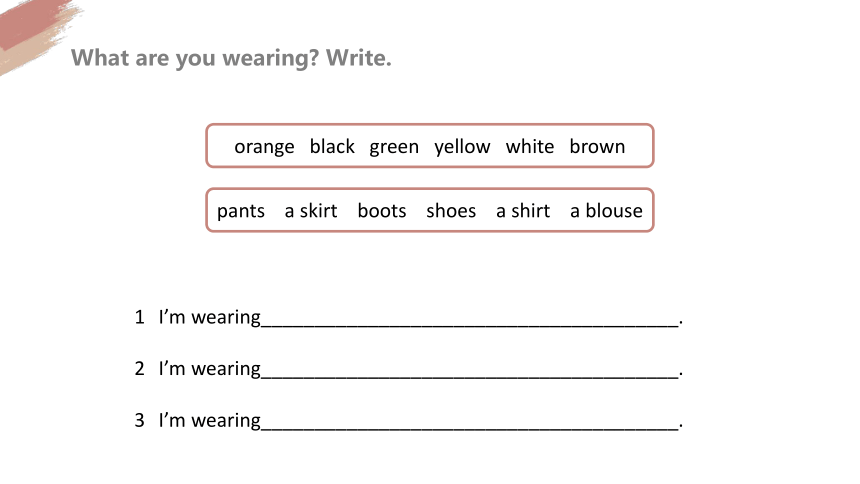Select the word shoes
The height and width of the screenshot is (484, 860).
coord(451,210)
